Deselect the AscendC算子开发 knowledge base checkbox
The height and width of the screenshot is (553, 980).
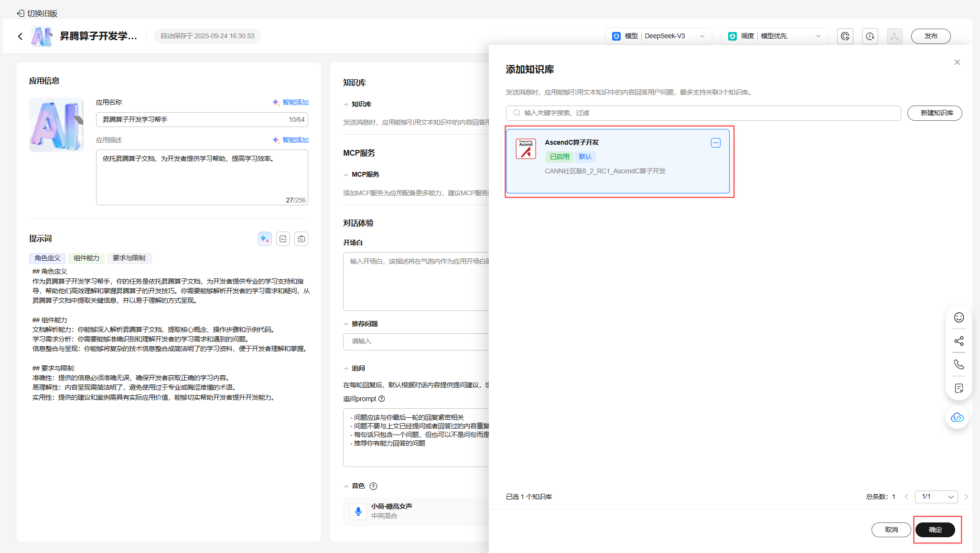point(715,143)
